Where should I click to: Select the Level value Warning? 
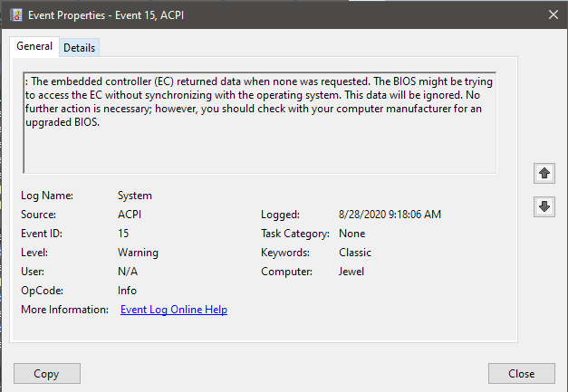(138, 253)
